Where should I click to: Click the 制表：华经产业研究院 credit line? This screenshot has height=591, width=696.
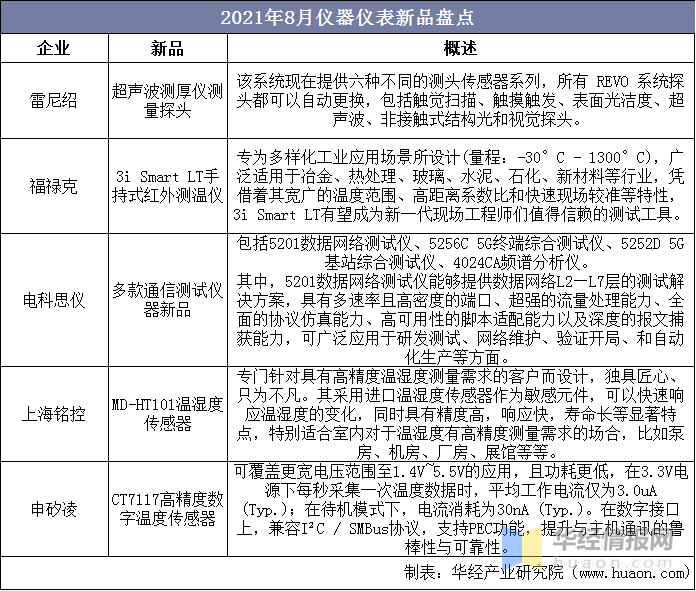click(x=546, y=573)
